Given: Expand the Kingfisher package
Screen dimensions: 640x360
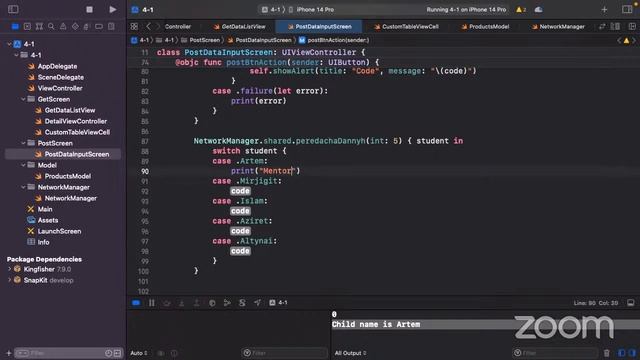Looking at the screenshot, I should (9, 269).
